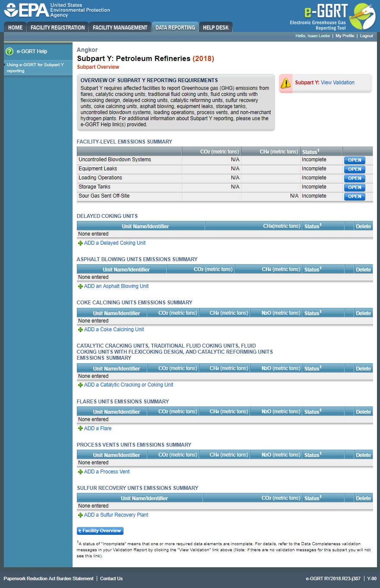Click the Logout link
The width and height of the screenshot is (380, 588).
pos(366,36)
